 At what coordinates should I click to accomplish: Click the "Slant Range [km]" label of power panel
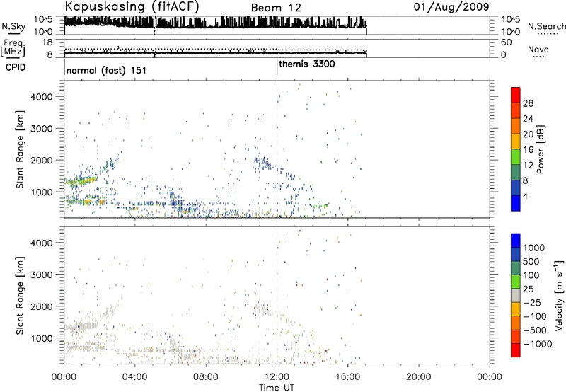pos(20,149)
